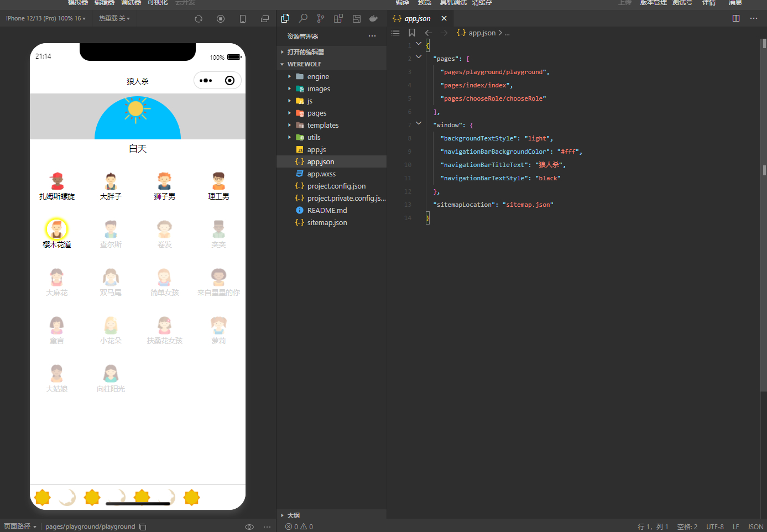The height and width of the screenshot is (532, 767).
Task: Expand the engine folder
Action: pyautogui.click(x=331, y=77)
